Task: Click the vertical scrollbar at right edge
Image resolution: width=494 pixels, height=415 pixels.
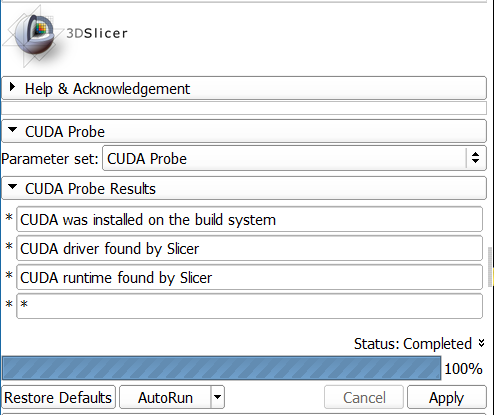Action: pos(490,267)
